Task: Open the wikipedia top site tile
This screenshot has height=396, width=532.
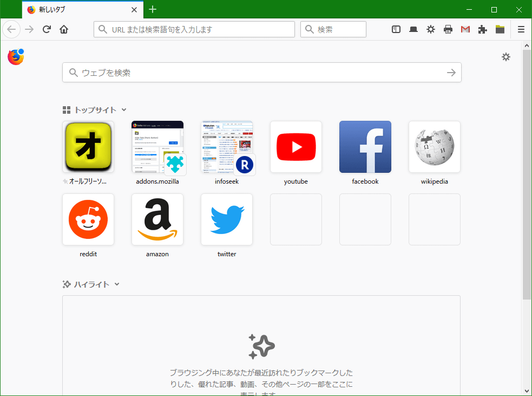Action: [x=434, y=147]
